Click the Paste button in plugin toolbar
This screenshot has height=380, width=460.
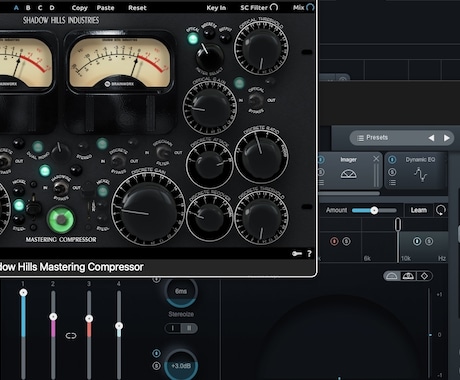pyautogui.click(x=105, y=8)
